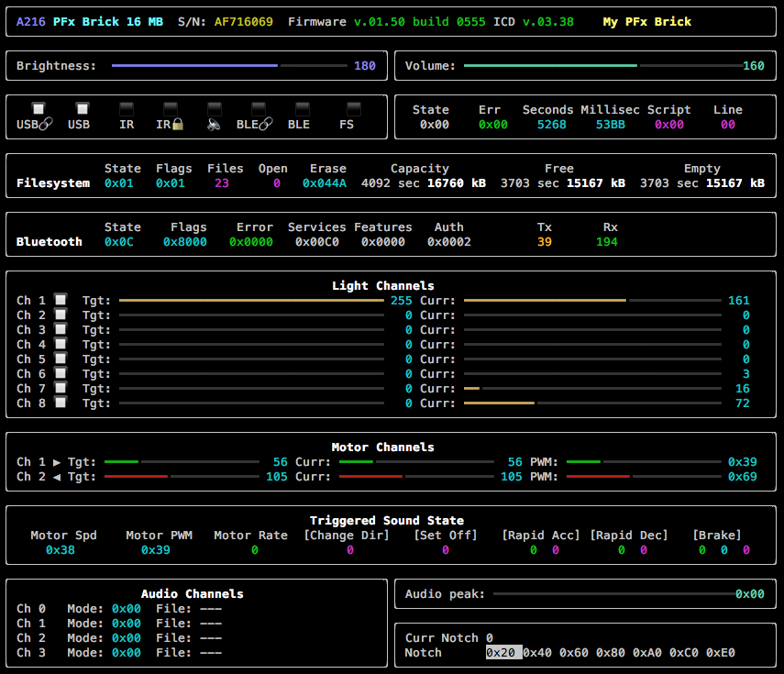The height and width of the screenshot is (674, 784).
Task: Click the chain link icon next to USB
Action: coord(46,124)
